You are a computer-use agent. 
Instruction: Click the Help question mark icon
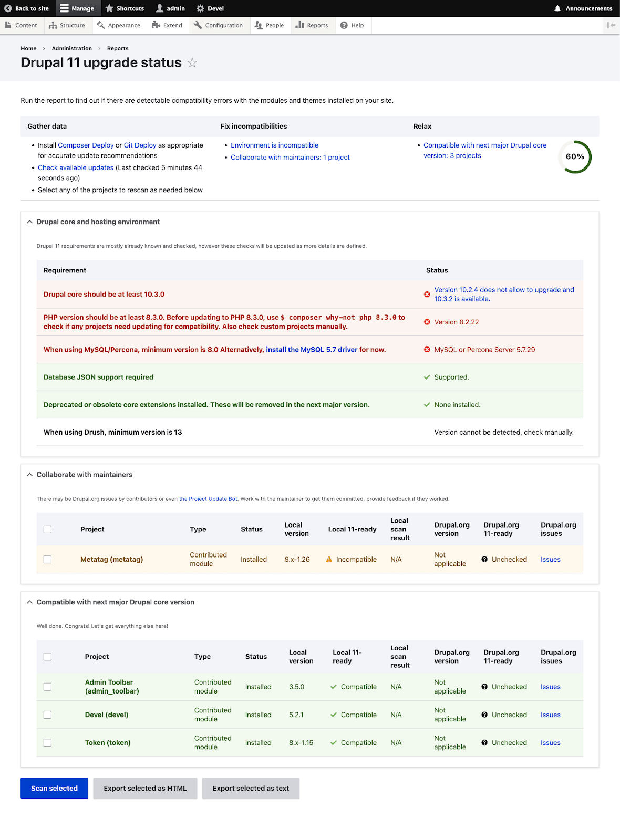[x=344, y=25]
